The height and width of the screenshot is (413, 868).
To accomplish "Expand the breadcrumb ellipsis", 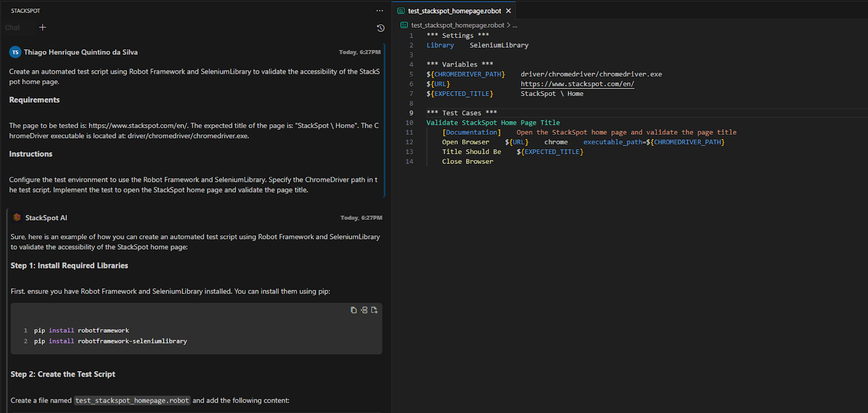I will [x=515, y=25].
